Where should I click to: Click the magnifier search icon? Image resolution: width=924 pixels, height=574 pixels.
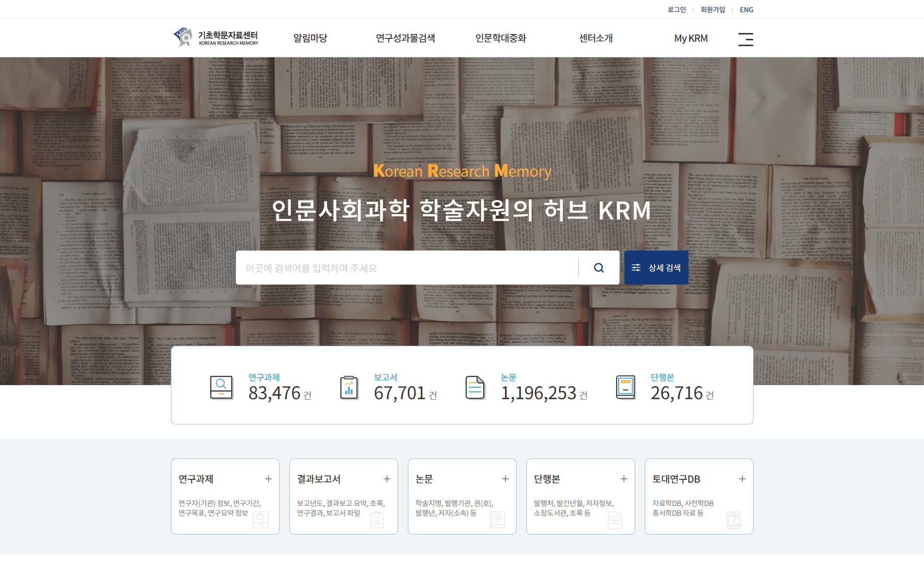(599, 268)
